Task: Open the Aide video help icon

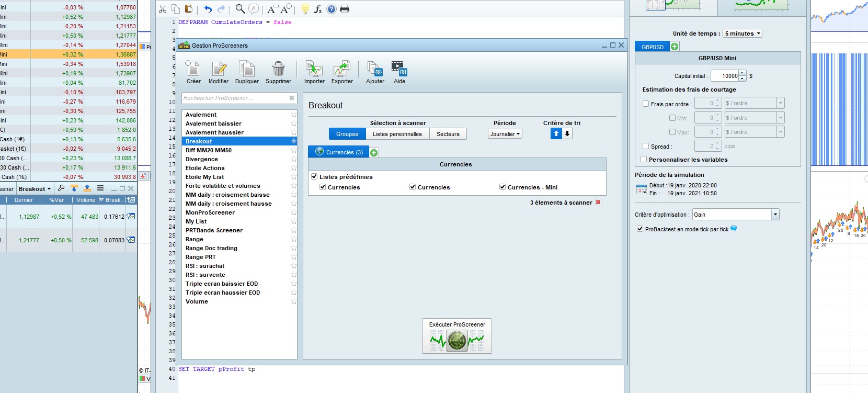Action: click(x=399, y=72)
